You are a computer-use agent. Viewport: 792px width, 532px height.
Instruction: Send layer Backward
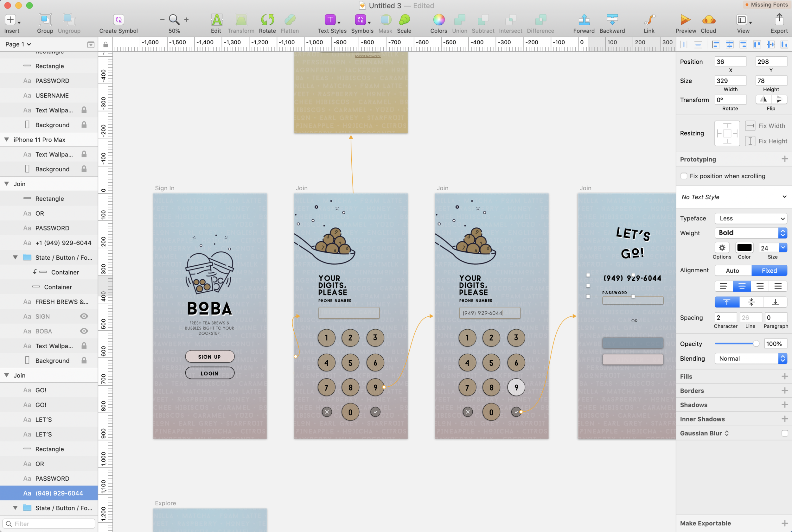(x=612, y=20)
